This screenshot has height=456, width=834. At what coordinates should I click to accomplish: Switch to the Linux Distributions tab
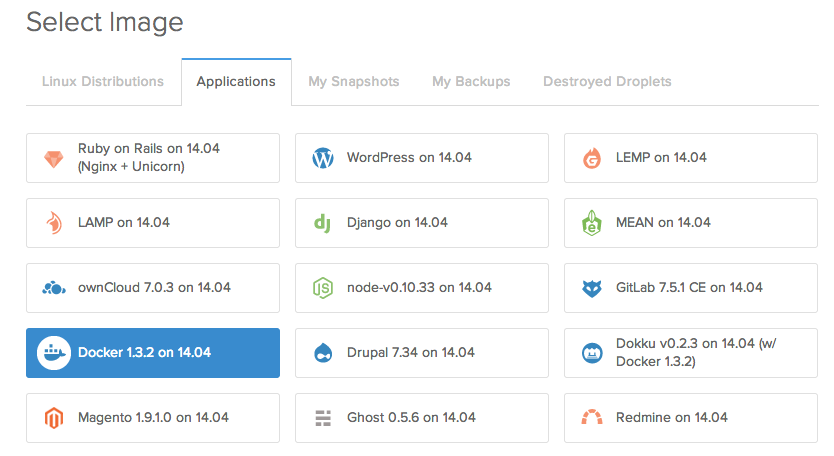pyautogui.click(x=103, y=81)
